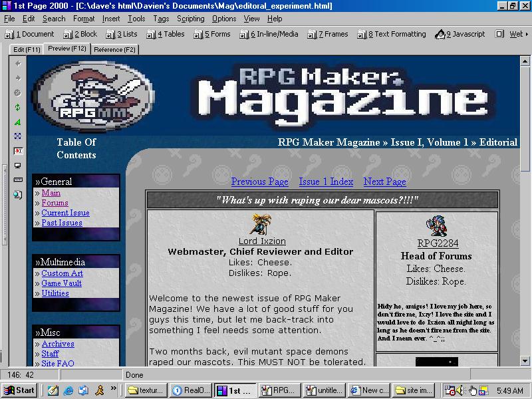532x399 pixels.
Task: Follow the Issue 1 Index link
Action: 326,182
